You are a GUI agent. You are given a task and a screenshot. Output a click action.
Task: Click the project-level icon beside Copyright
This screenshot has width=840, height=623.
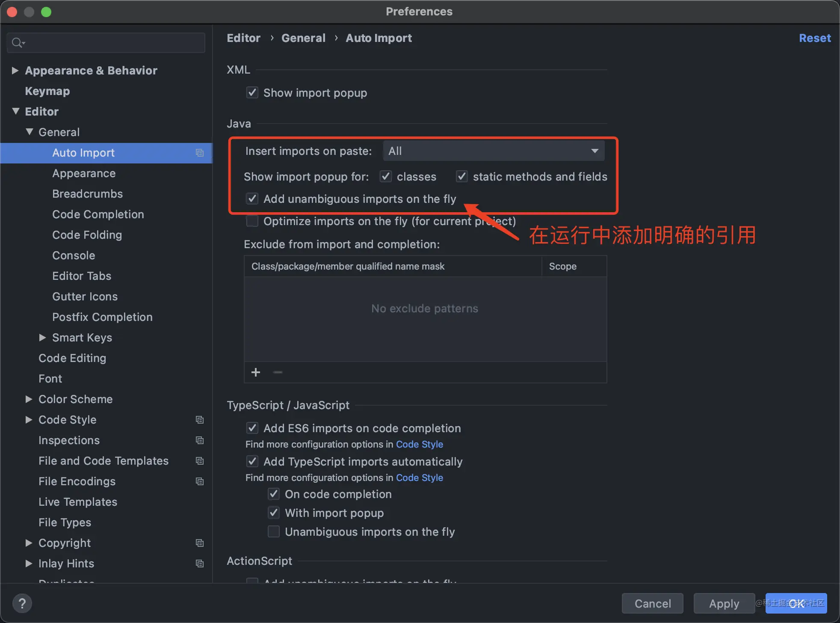click(x=199, y=543)
